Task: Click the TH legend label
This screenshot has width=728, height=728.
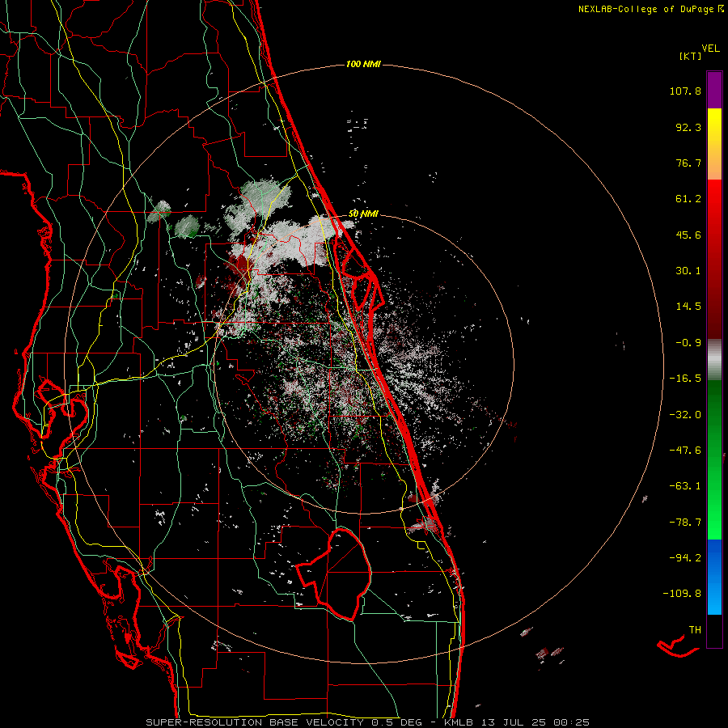Action: [x=695, y=630]
